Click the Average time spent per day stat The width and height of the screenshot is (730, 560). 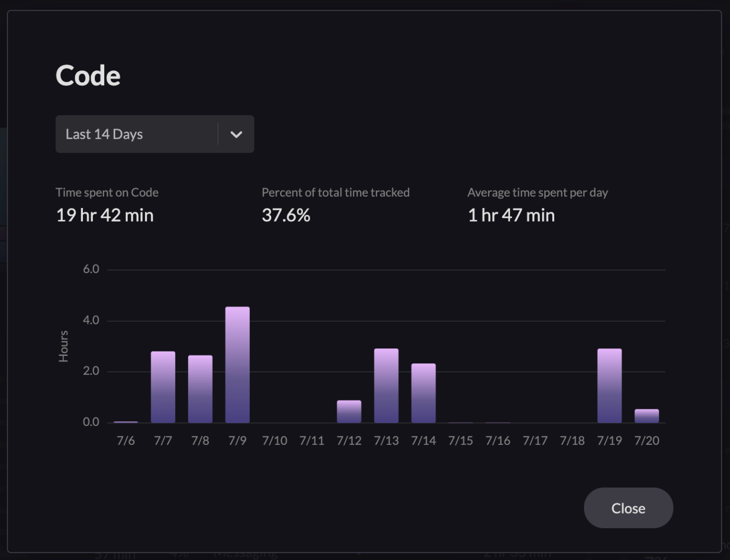pos(511,215)
